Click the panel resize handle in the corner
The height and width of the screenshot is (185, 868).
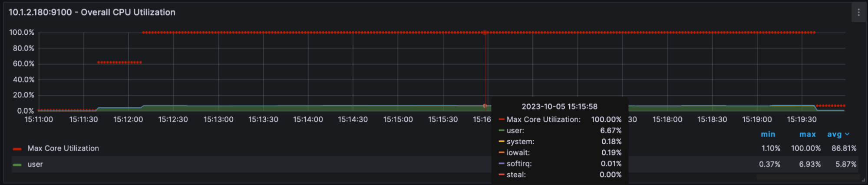863,180
